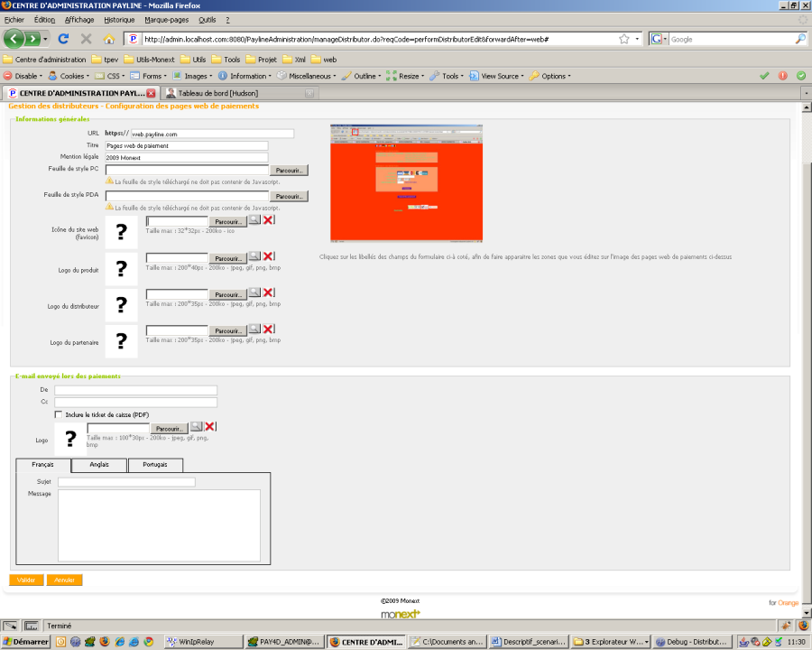Enable Inclure le ticket de caisse (PDF)
Image resolution: width=812 pixels, height=650 pixels.
click(59, 414)
